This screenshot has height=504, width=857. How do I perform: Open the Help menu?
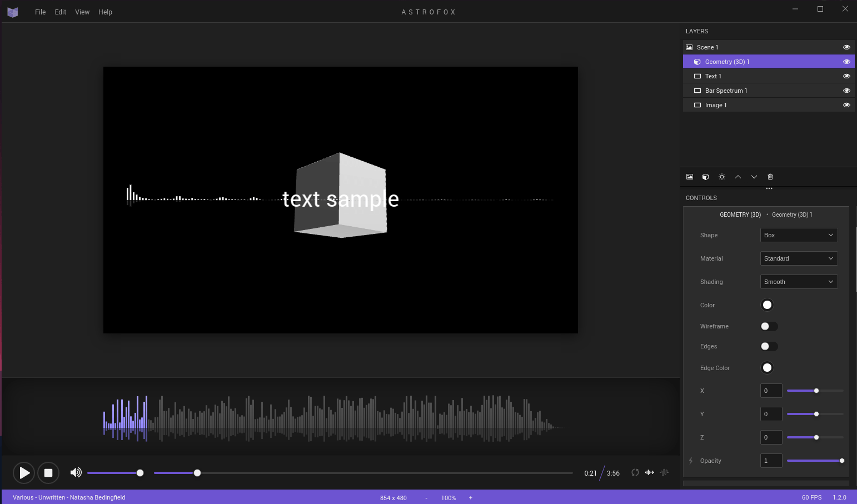pyautogui.click(x=105, y=12)
